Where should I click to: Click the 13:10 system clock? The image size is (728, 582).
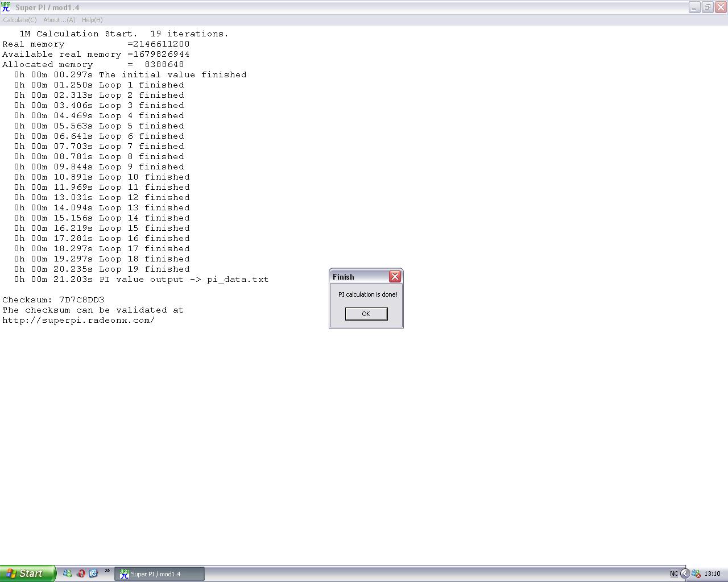[712, 574]
